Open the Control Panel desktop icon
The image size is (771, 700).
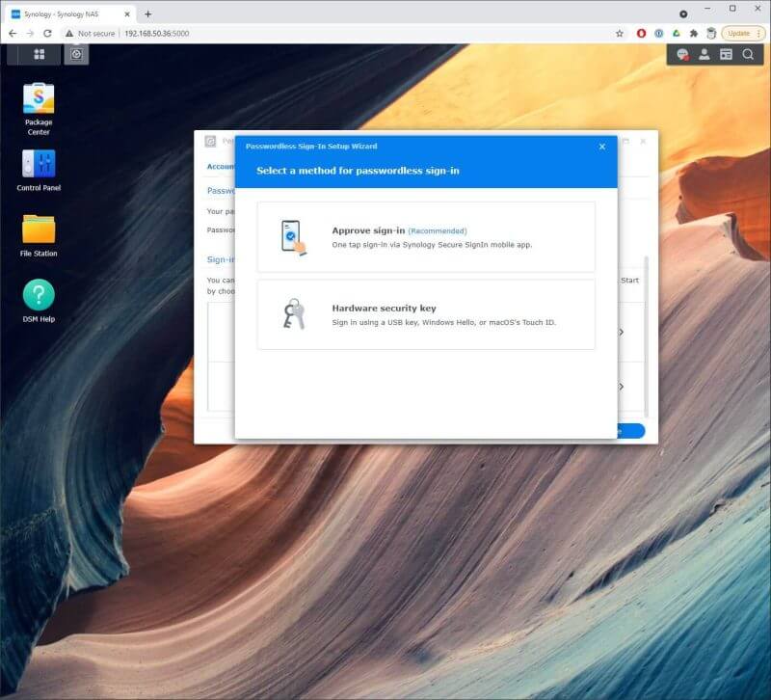[x=37, y=166]
